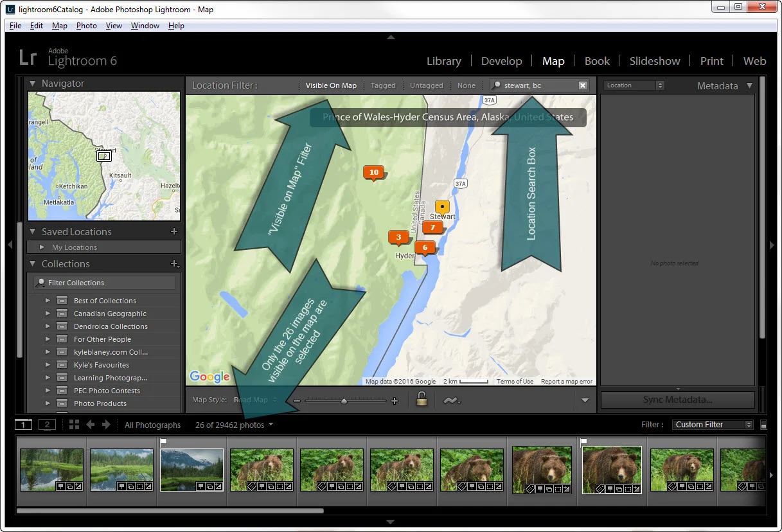
Task: Toggle the filmstrip filter switch
Action: 763,425
